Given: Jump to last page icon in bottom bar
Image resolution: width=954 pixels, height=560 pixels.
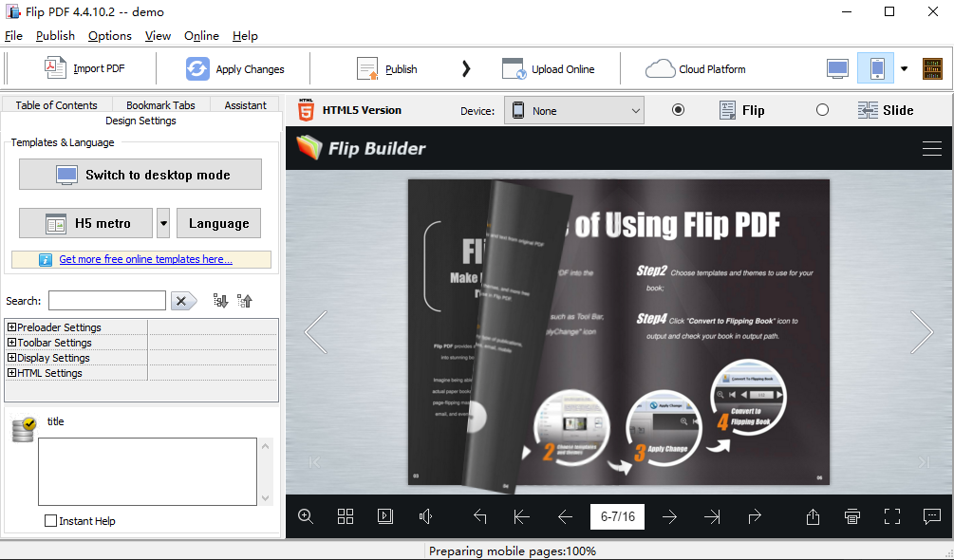Looking at the screenshot, I should pyautogui.click(x=712, y=517).
